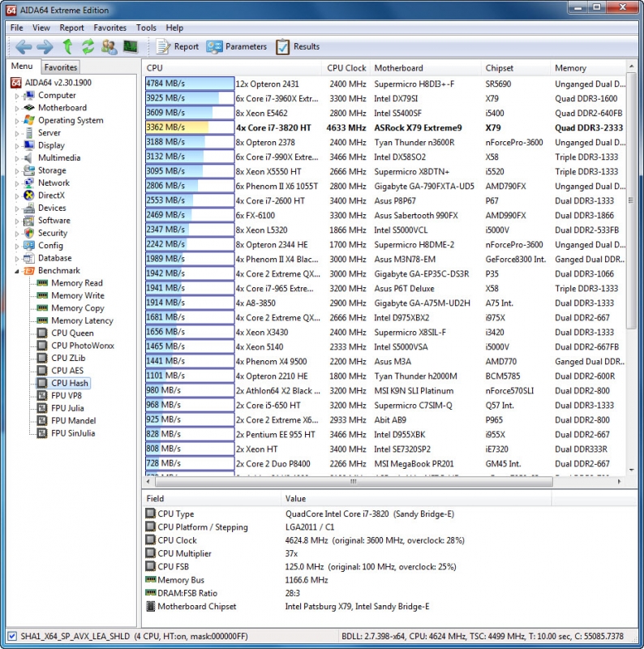The width and height of the screenshot is (644, 649).
Task: Select the Server tree item
Action: tap(49, 133)
